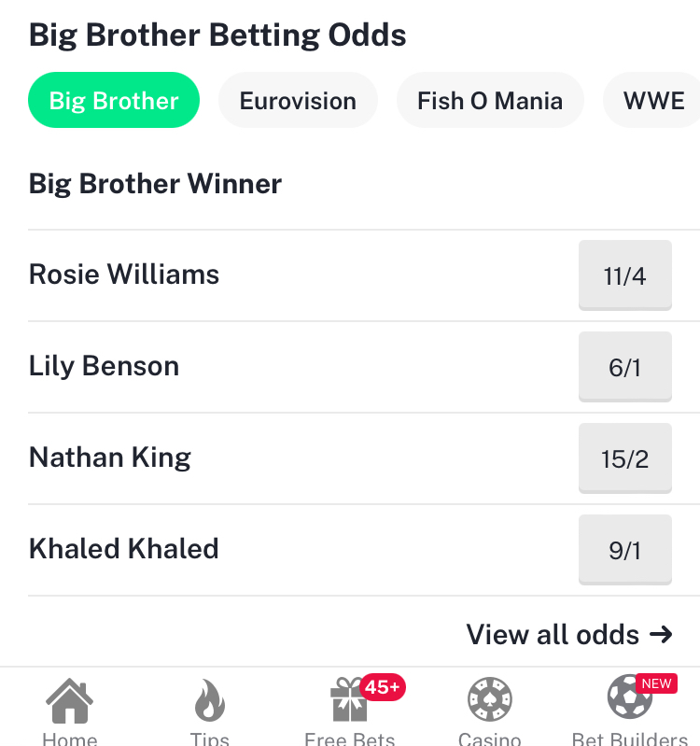Select Nathan King odds 15/2

pyautogui.click(x=624, y=458)
